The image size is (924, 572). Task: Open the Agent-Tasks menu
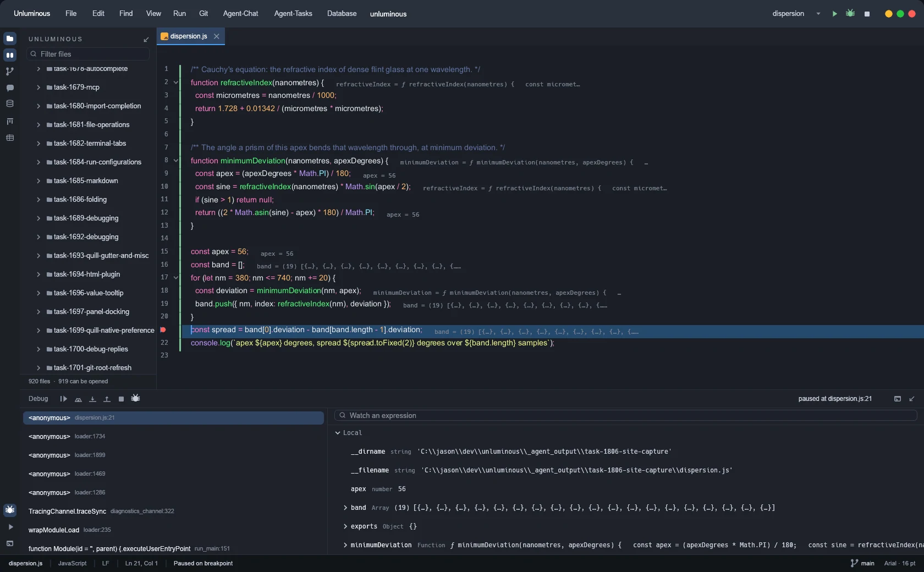(293, 14)
